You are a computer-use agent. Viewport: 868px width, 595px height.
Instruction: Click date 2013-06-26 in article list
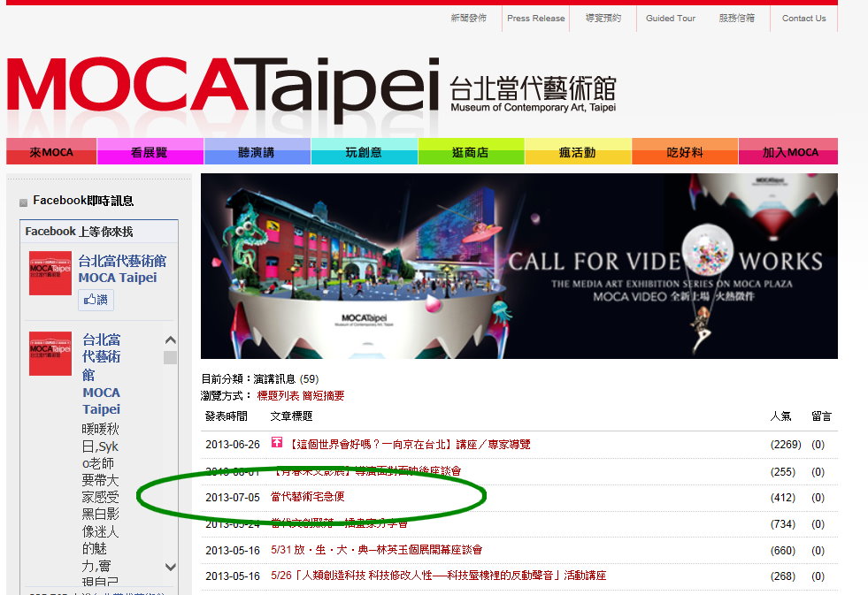(233, 445)
